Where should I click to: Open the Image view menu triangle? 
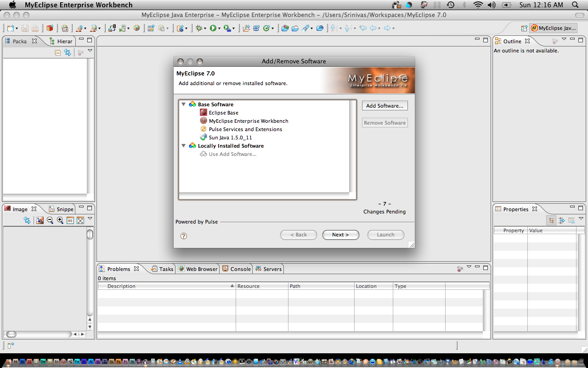pyautogui.click(x=90, y=218)
